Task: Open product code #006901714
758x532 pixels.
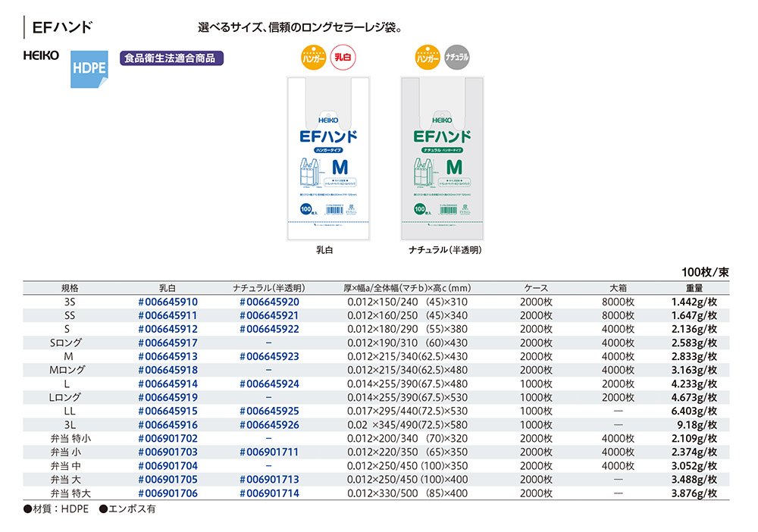Action: pos(269,493)
